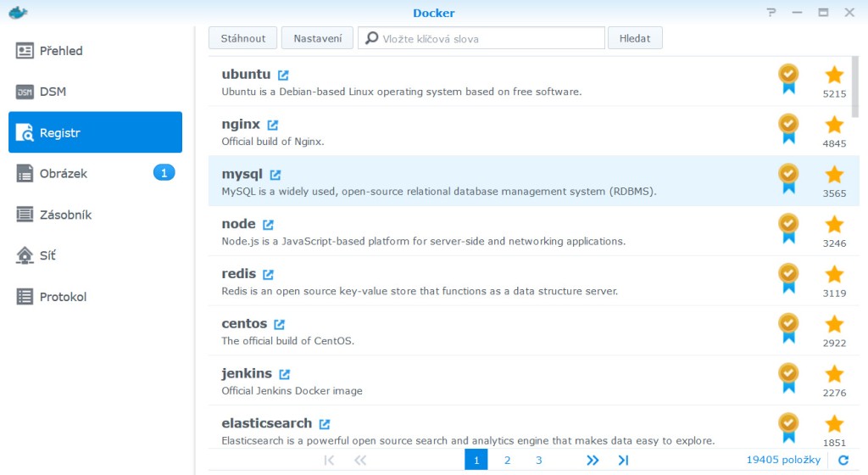
Task: Go to page 2
Action: [507, 460]
